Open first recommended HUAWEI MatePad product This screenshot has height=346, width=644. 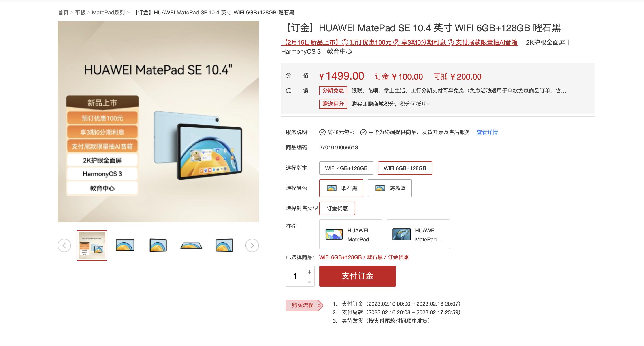click(x=351, y=234)
